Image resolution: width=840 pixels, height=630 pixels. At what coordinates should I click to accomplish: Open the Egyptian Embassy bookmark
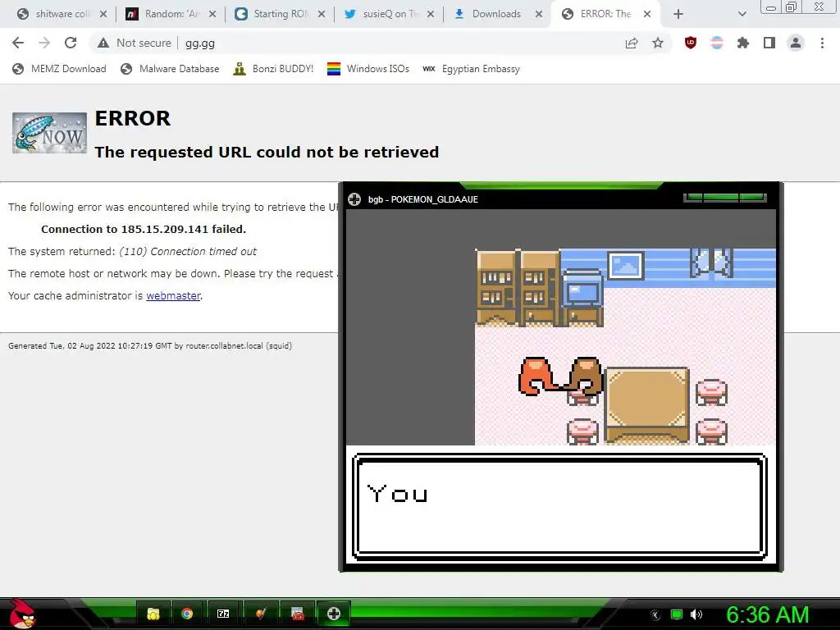point(471,69)
